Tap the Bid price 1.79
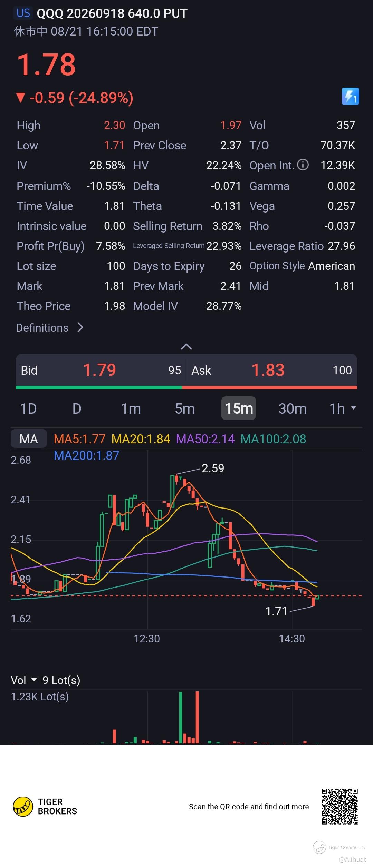This screenshot has height=868, width=373. point(99,370)
